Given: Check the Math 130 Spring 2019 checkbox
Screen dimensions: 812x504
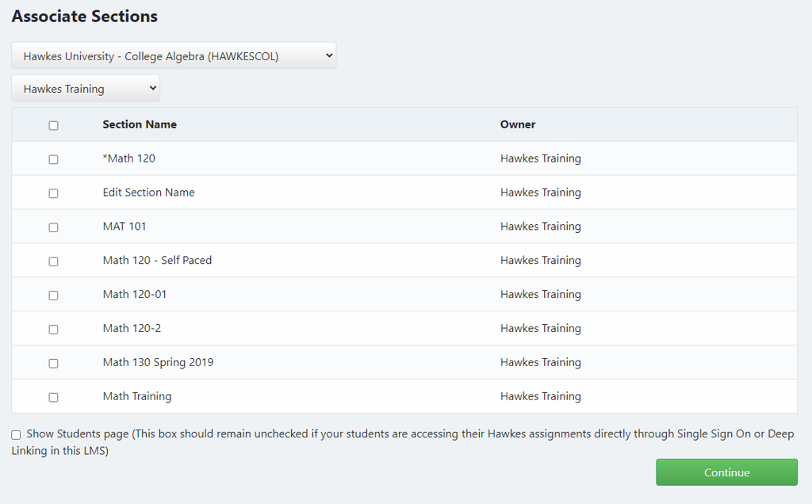Looking at the screenshot, I should tap(53, 364).
